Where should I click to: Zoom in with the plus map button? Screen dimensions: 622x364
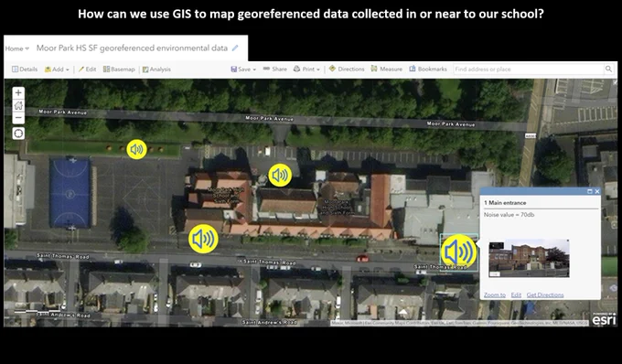pos(18,92)
